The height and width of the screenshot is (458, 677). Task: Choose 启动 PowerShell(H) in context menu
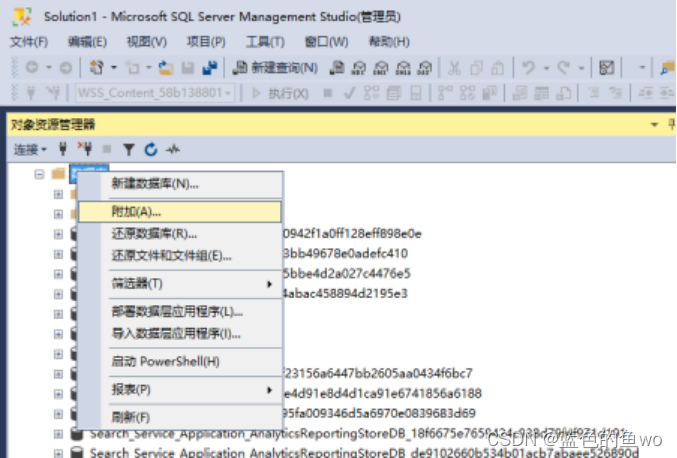point(180,361)
